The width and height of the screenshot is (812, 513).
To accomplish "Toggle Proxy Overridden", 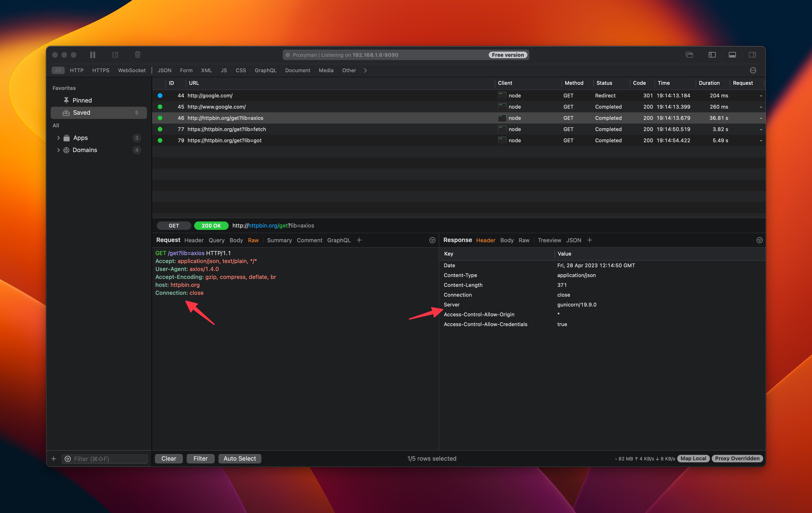I will [737, 458].
